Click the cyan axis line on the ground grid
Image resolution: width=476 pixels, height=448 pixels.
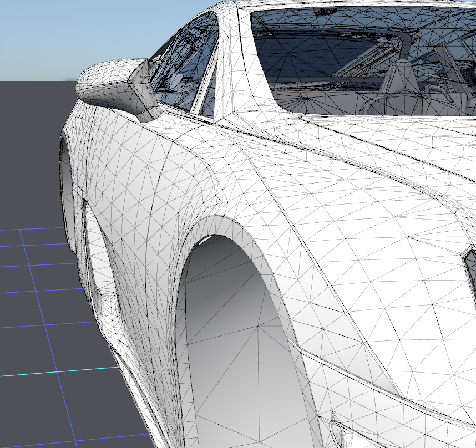[x=59, y=371]
